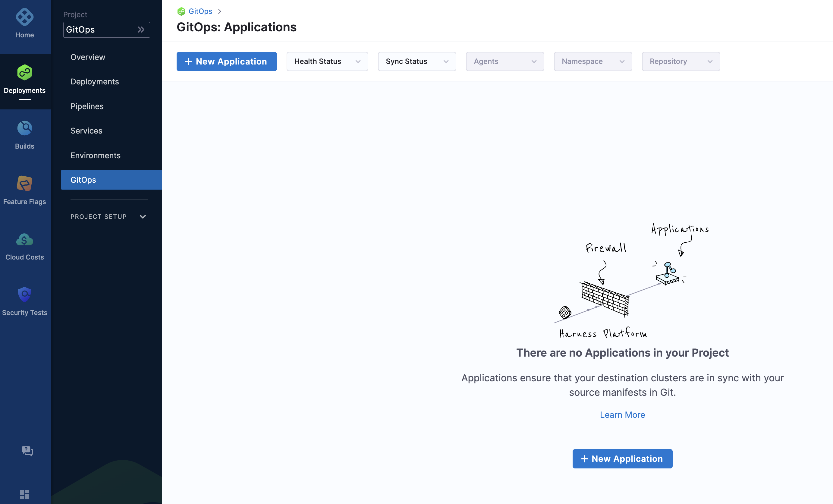
Task: Open the Deployments module icon
Action: click(24, 72)
